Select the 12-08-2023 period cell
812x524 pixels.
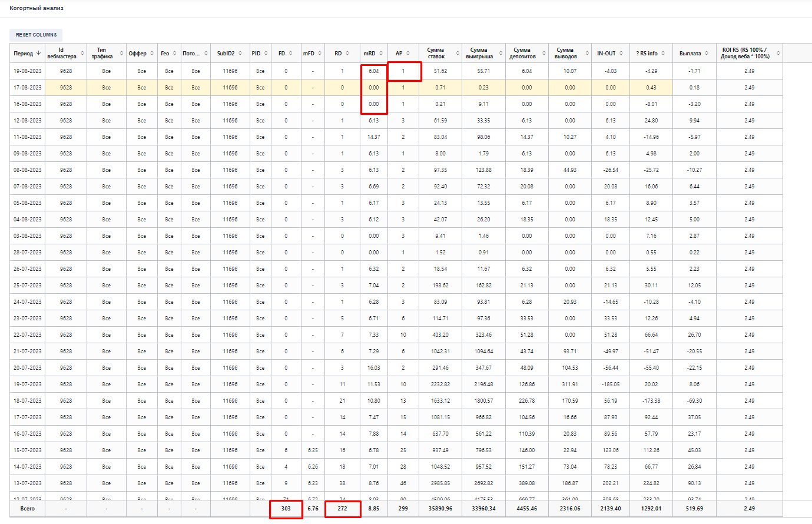click(x=28, y=121)
